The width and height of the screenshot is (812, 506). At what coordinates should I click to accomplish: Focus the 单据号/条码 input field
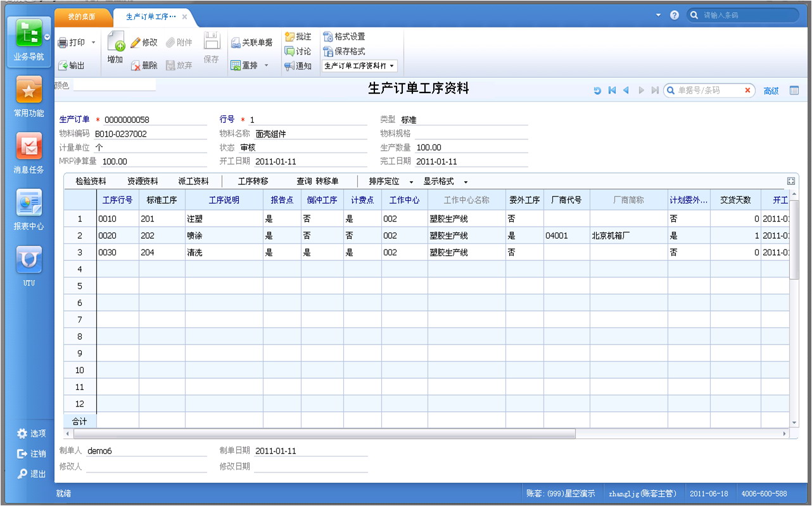coord(709,91)
